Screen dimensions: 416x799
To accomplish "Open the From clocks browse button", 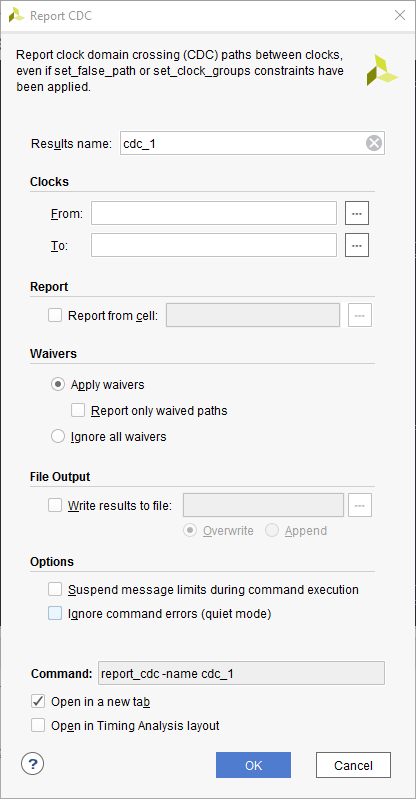I will [357, 214].
